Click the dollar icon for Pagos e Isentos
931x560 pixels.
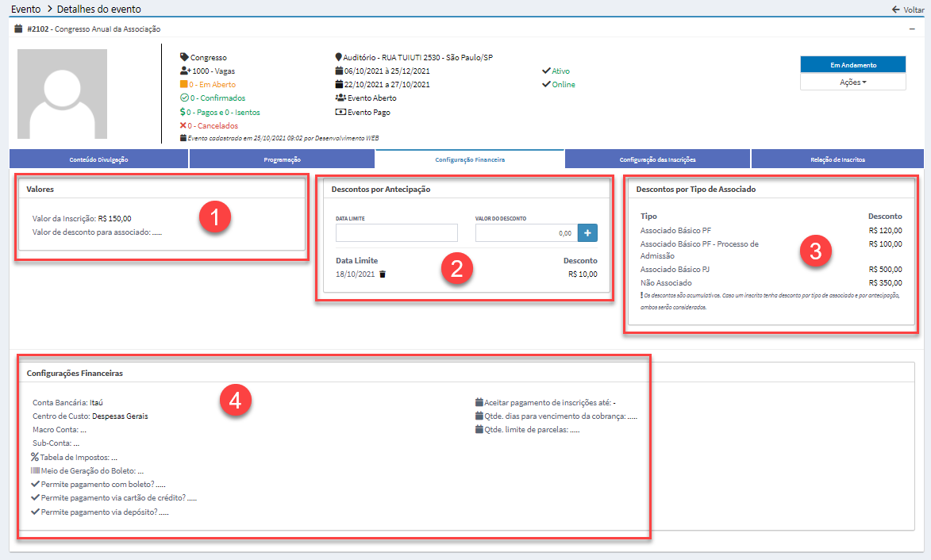pos(183,112)
